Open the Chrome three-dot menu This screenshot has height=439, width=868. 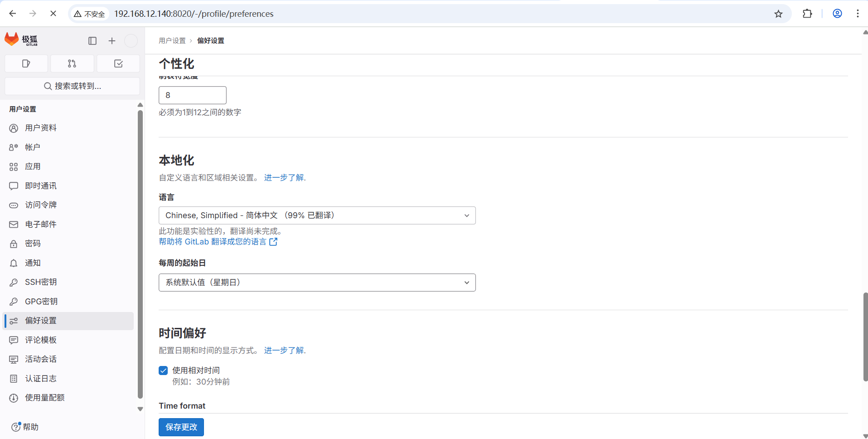click(x=858, y=14)
